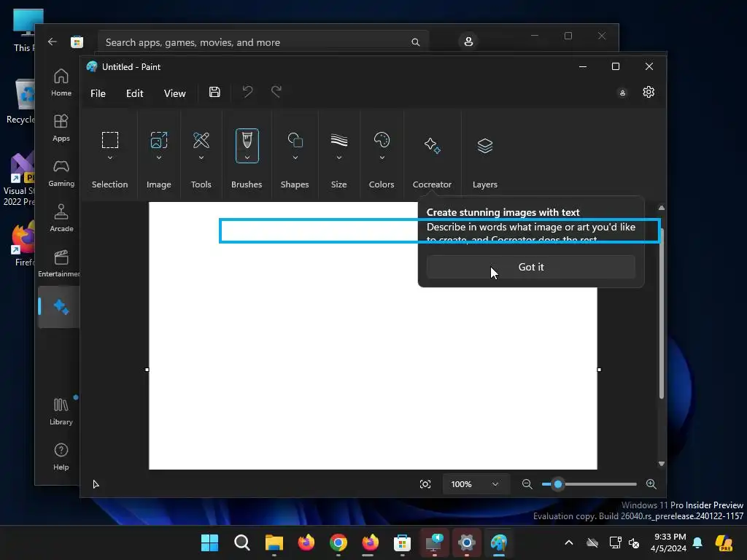This screenshot has height=560, width=747.
Task: Open the Colors palette icon
Action: (382, 140)
